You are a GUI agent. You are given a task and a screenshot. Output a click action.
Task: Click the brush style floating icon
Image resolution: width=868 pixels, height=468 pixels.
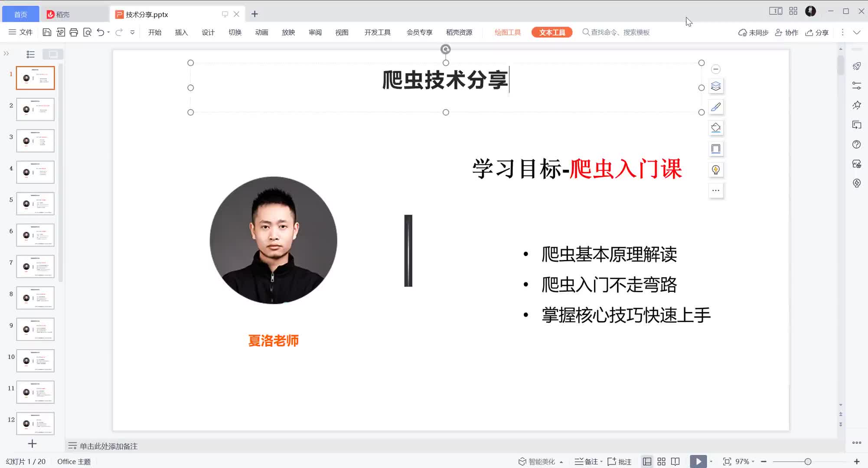[x=716, y=107]
